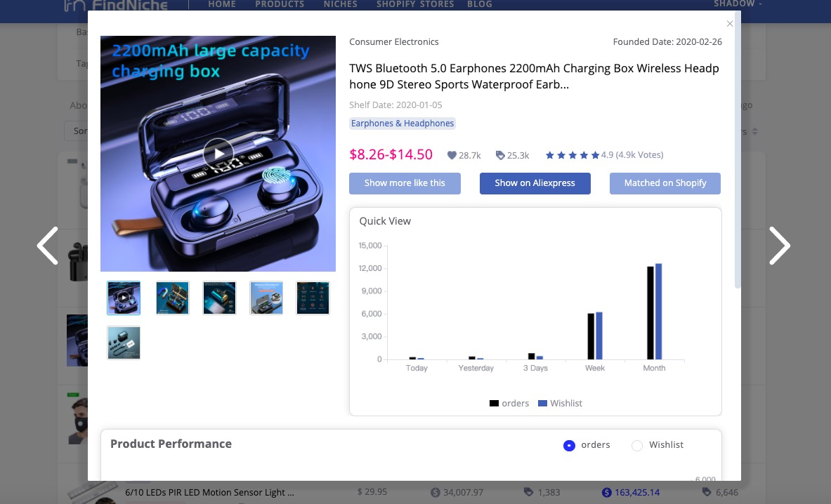The image size is (831, 504).
Task: Click the sort arrows icon behind modal
Action: pos(754,131)
